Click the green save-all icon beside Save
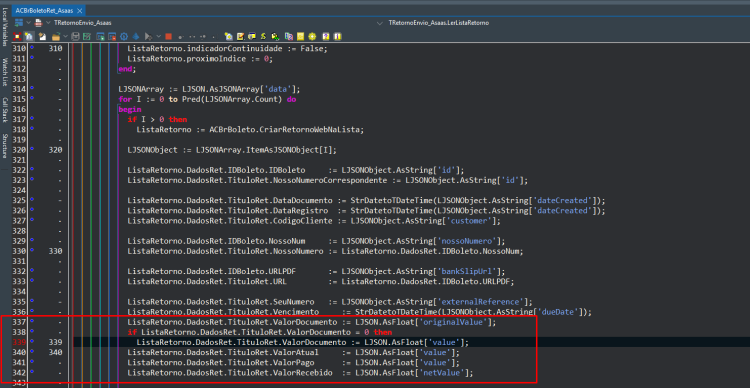 [87, 36]
